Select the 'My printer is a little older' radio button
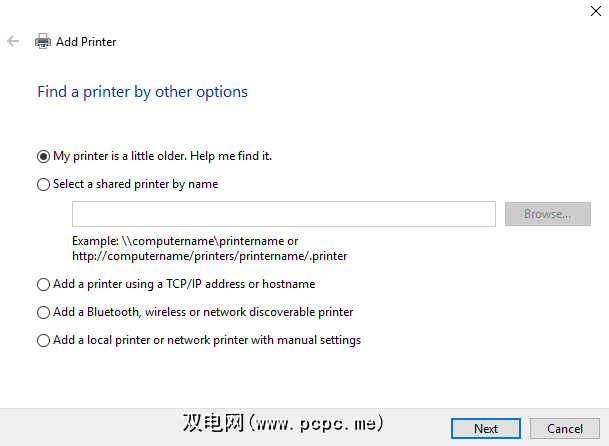 (x=43, y=156)
